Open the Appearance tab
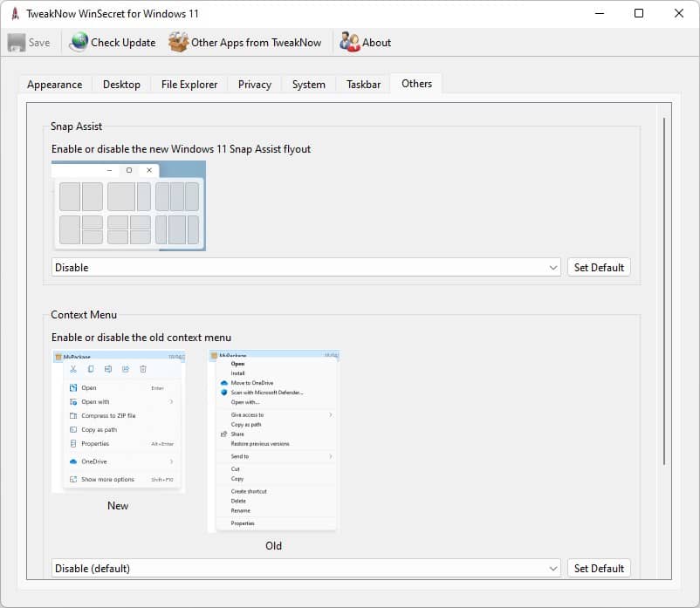 point(54,85)
